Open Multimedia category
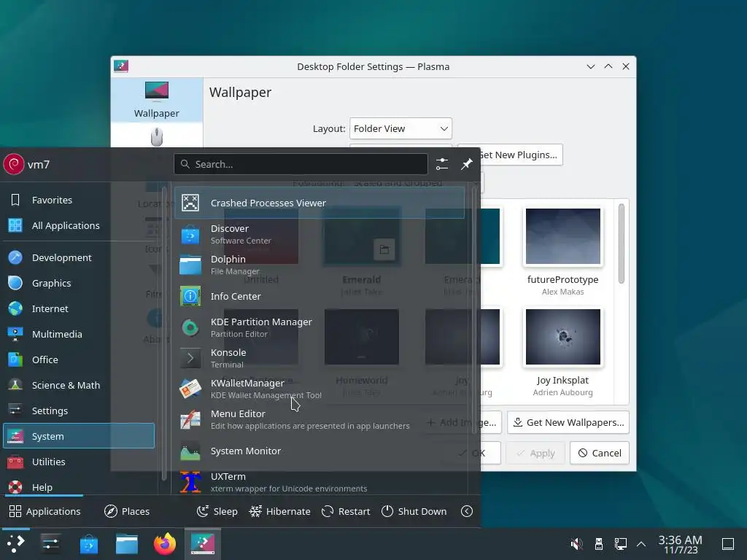747x560 pixels. (79, 334)
